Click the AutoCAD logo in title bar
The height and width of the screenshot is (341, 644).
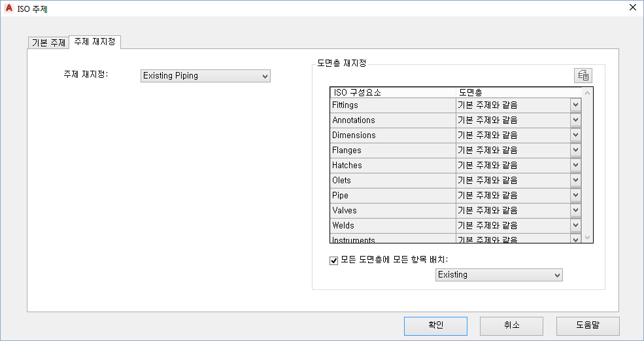[x=9, y=8]
